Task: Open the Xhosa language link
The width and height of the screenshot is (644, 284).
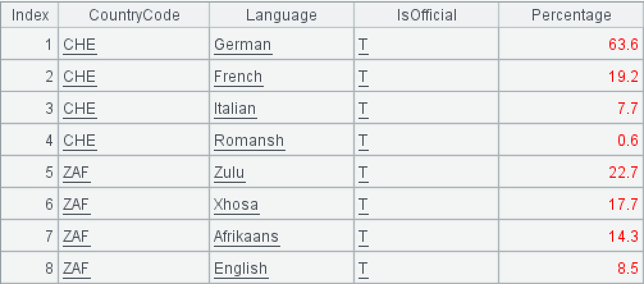Action: tap(236, 205)
